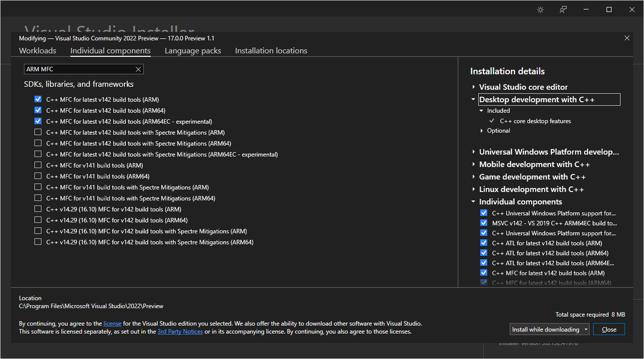Open the feedback icon in title bar
The width and height of the screenshot is (644, 359).
coord(563,9)
